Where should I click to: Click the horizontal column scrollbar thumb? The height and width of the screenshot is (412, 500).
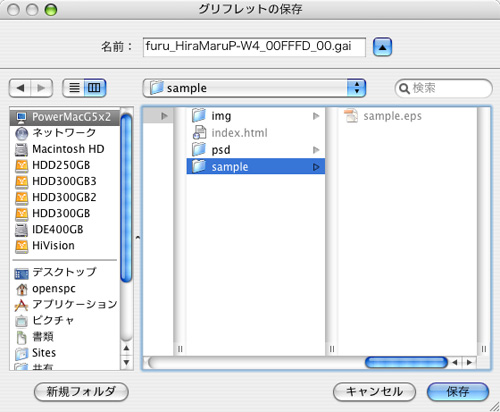pyautogui.click(x=406, y=362)
